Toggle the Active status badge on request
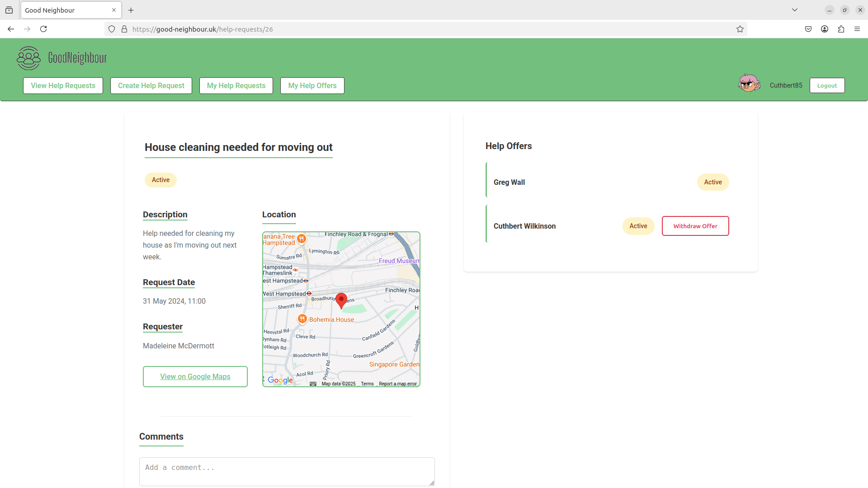The width and height of the screenshot is (868, 488). [x=161, y=180]
